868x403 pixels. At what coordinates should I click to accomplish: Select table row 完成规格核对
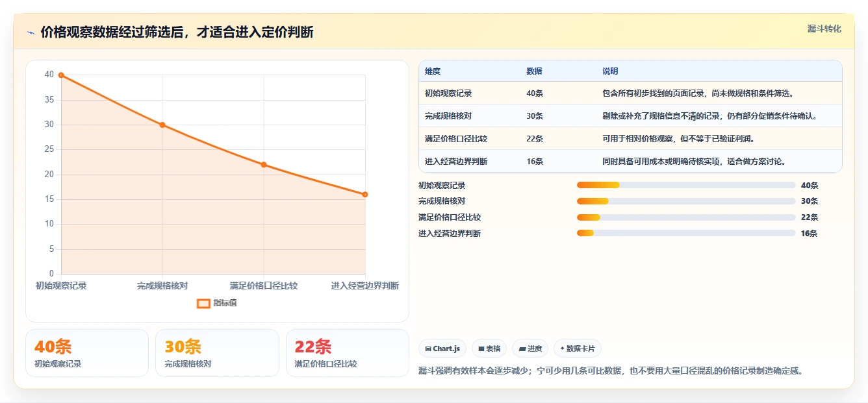coord(630,116)
